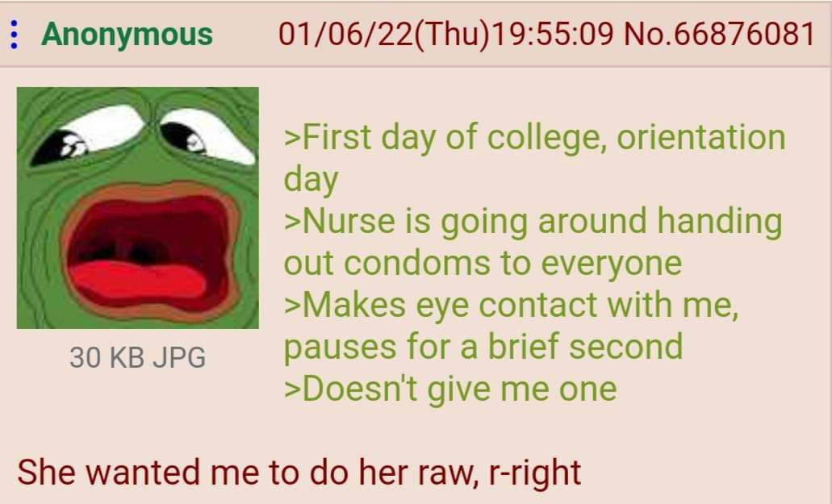
Task: Open the three-dot post menu
Action: pyautogui.click(x=15, y=35)
